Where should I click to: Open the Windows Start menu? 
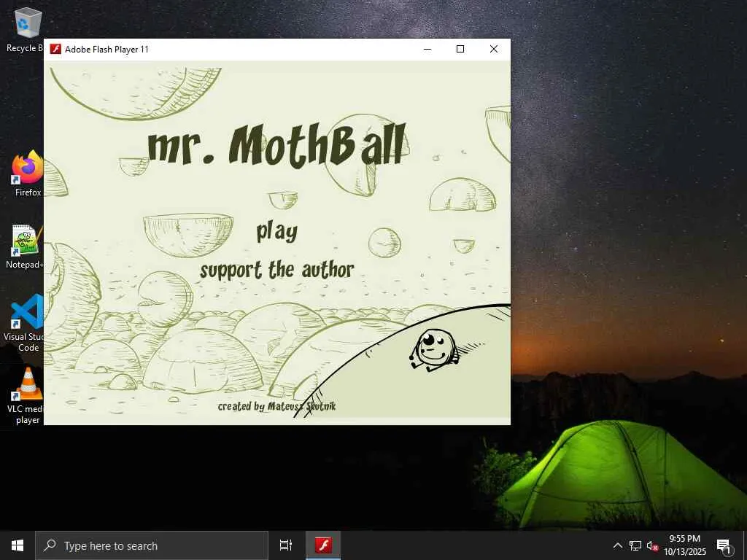18,545
